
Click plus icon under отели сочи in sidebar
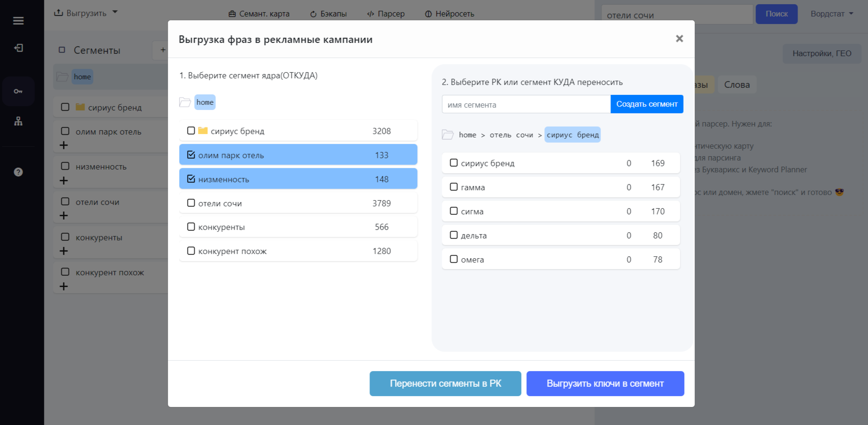pos(64,215)
